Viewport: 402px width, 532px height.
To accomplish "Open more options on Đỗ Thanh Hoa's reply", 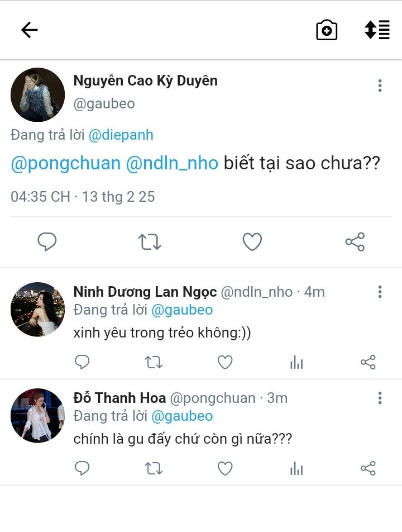I will click(380, 398).
